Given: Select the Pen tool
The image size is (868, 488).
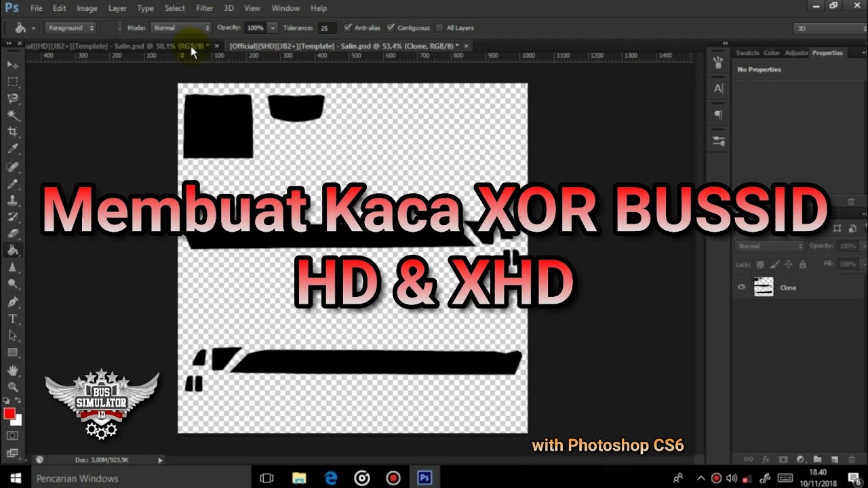Looking at the screenshot, I should (x=12, y=302).
